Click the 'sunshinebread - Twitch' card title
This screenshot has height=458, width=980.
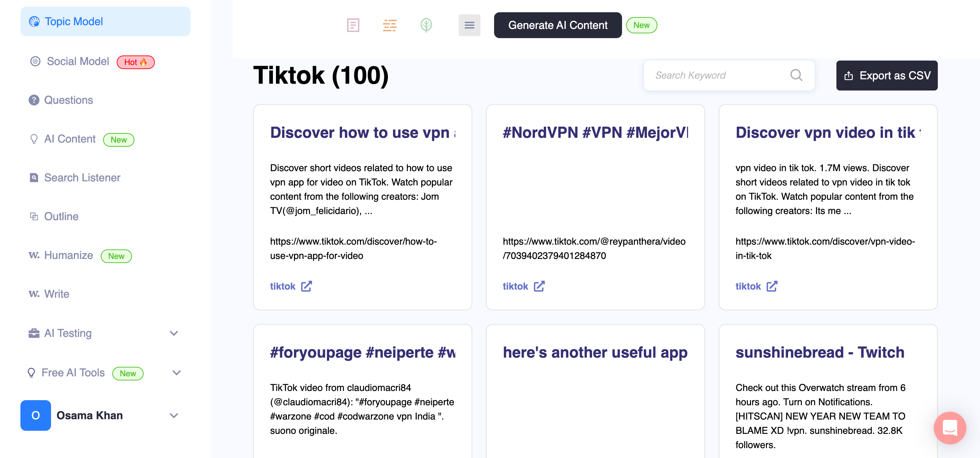[820, 352]
